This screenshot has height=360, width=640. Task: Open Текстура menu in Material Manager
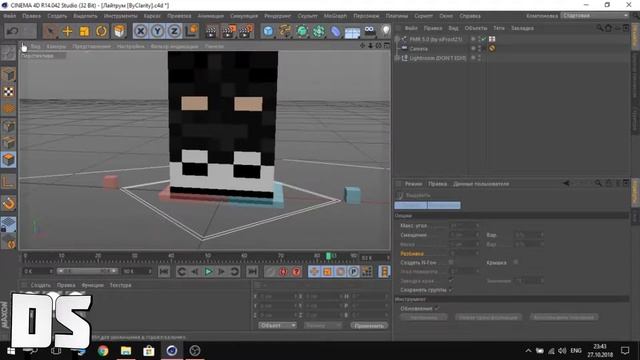coord(120,285)
